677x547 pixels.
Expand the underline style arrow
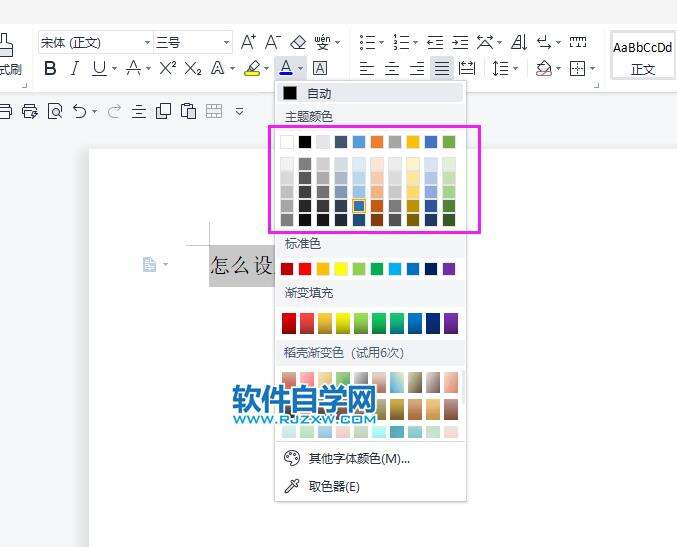click(115, 68)
